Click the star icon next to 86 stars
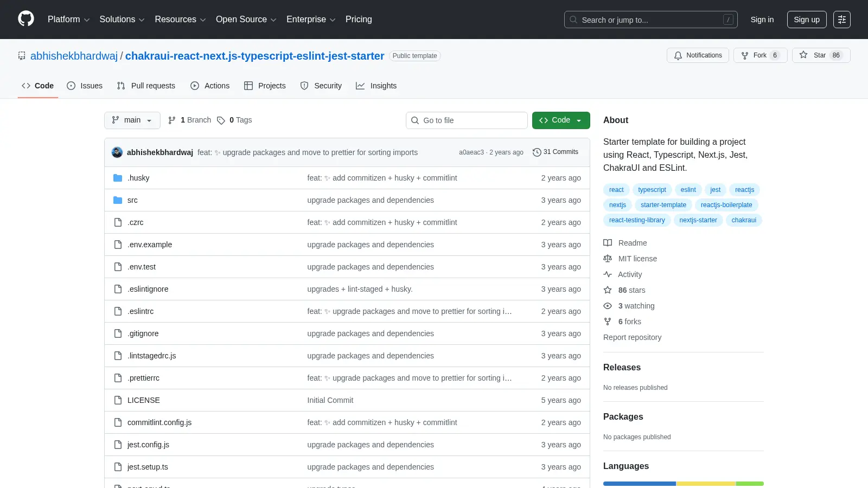868x488 pixels. click(x=608, y=290)
